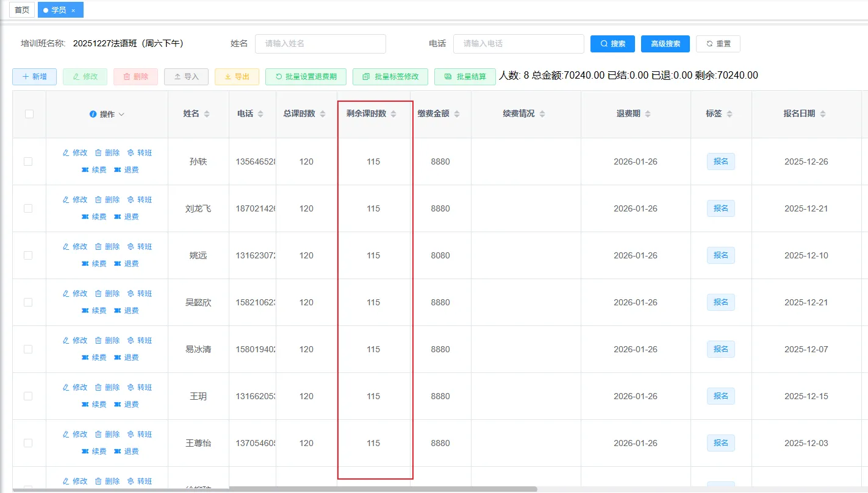Click 批量结算 button

tap(465, 77)
